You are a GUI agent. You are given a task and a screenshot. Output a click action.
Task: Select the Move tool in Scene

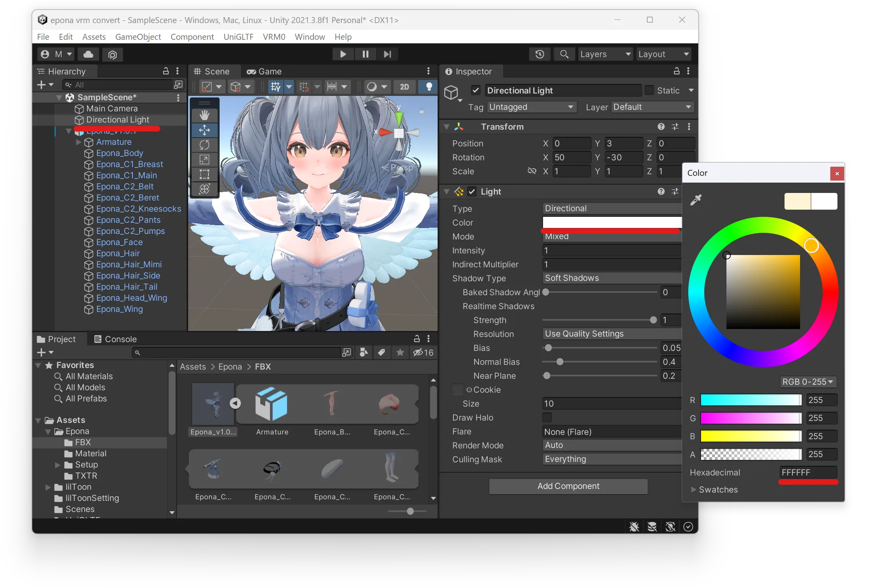coord(204,130)
